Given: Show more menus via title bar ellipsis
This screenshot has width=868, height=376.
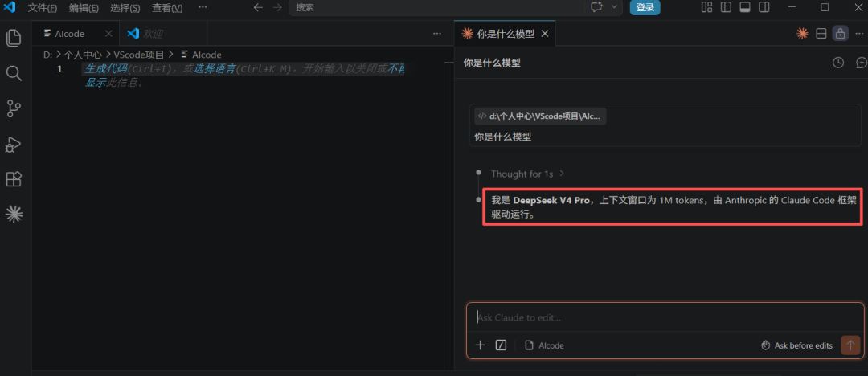Looking at the screenshot, I should point(203,7).
